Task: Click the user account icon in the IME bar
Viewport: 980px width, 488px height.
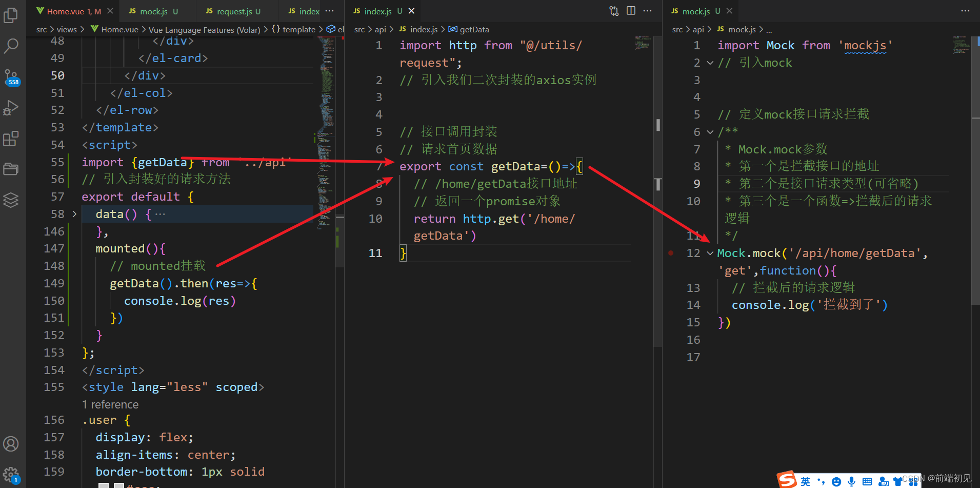Action: (x=883, y=481)
